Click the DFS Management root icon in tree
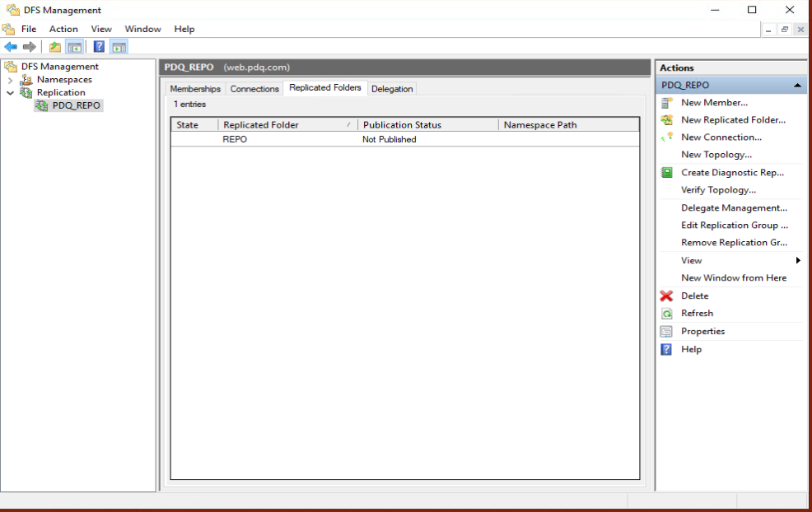 pyautogui.click(x=11, y=67)
